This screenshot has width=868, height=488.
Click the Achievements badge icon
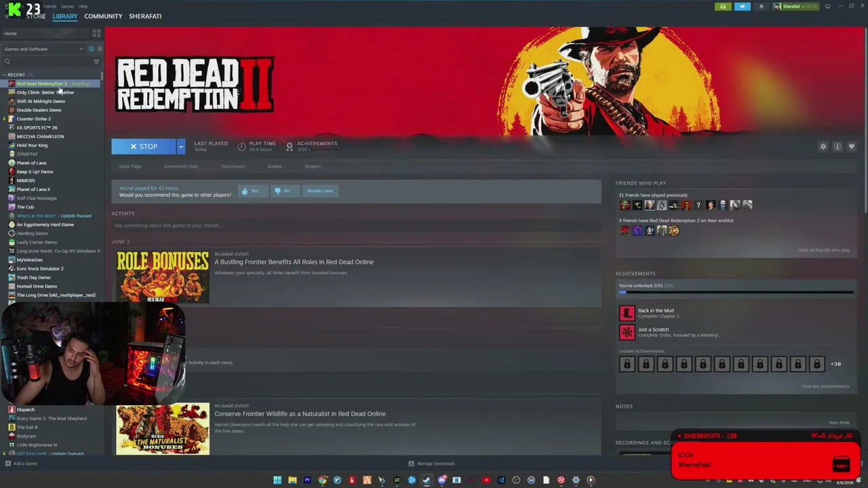(290, 146)
